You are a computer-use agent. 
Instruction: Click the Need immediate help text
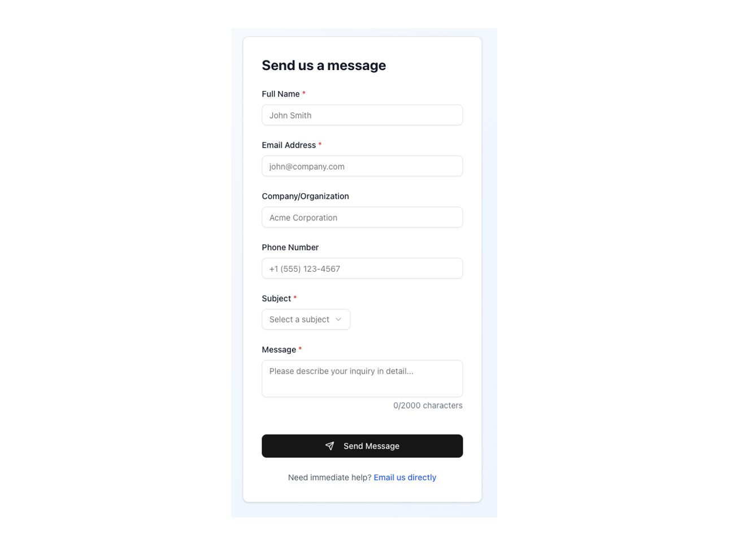click(330, 477)
